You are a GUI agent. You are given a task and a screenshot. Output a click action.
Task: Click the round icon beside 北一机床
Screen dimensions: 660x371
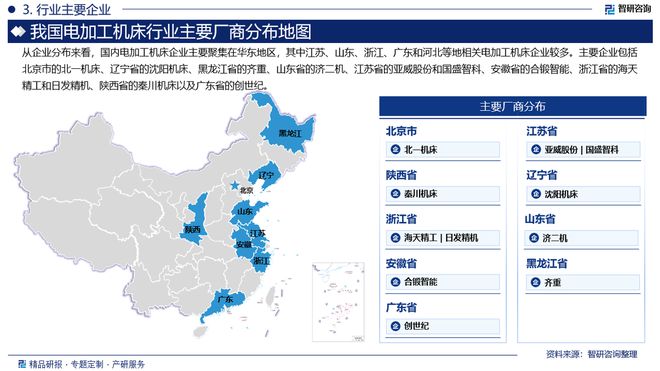pyautogui.click(x=395, y=149)
